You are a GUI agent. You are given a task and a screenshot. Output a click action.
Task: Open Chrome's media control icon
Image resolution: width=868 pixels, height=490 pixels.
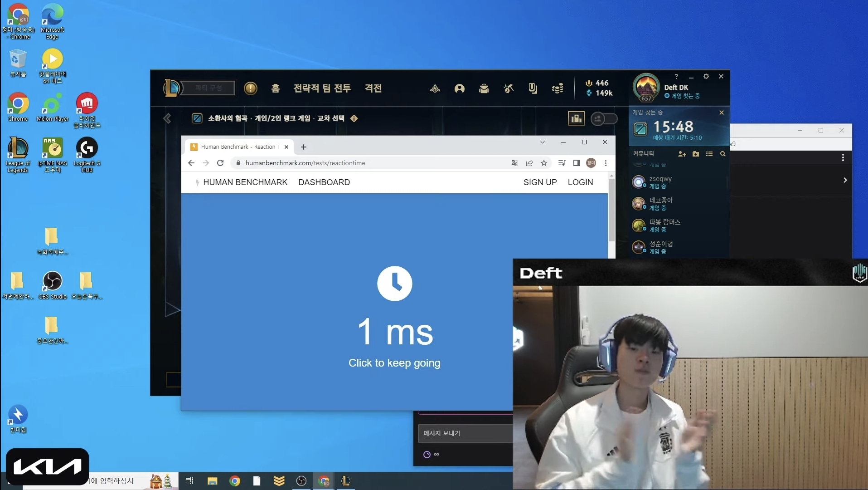coord(562,163)
